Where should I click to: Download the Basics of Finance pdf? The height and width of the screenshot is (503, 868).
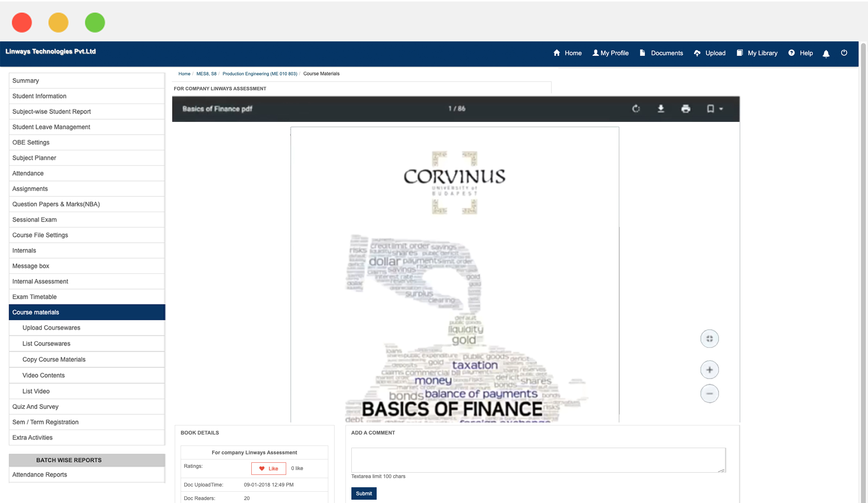(661, 109)
